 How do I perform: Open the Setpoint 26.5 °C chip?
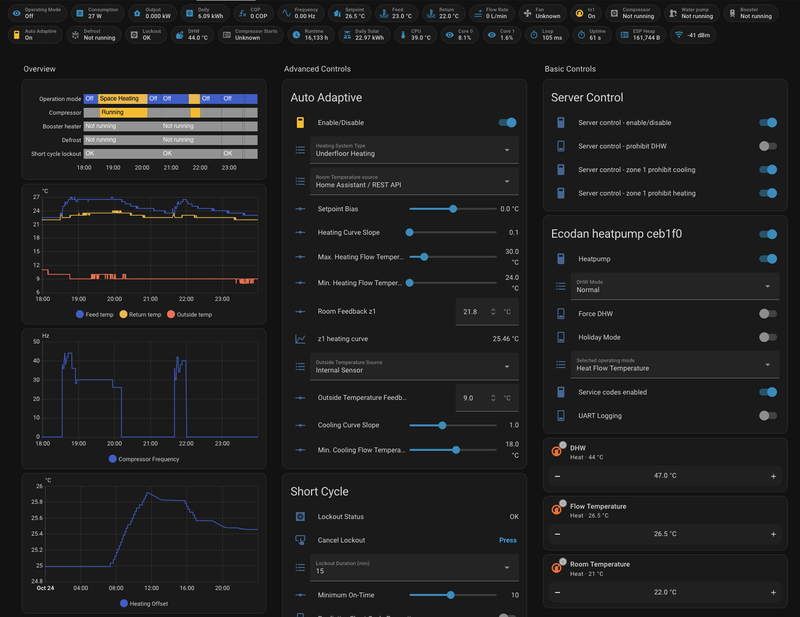(349, 13)
